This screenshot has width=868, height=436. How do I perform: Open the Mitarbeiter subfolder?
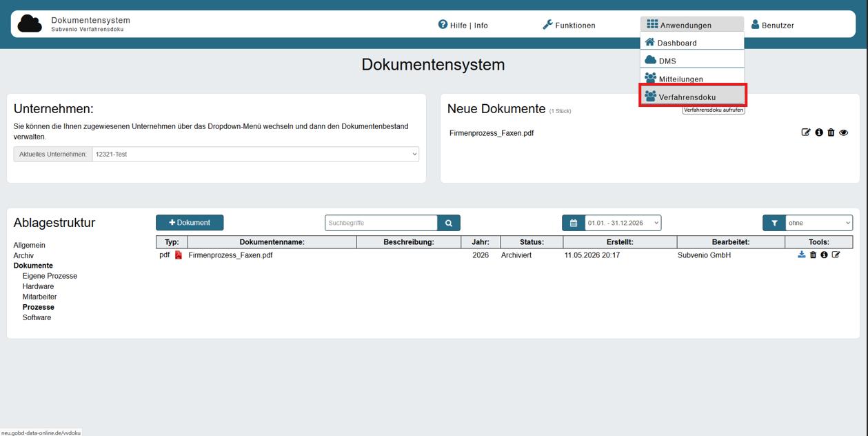click(x=40, y=297)
